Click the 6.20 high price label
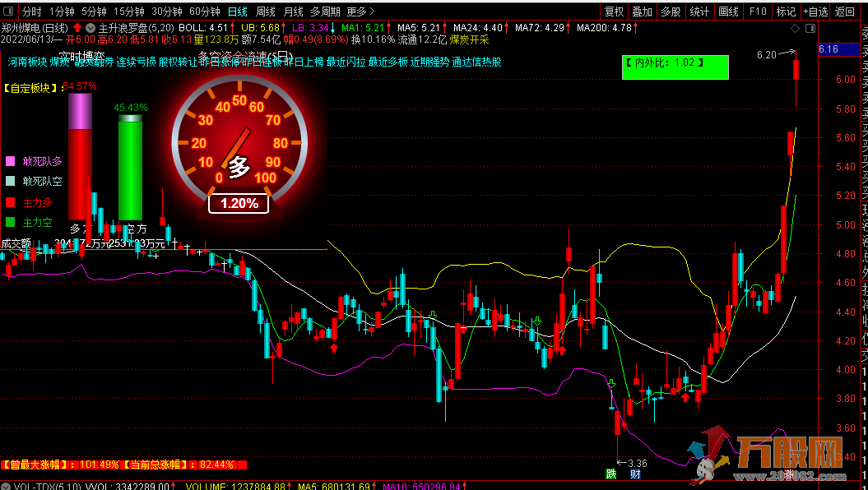The height and width of the screenshot is (490, 868). pos(767,55)
